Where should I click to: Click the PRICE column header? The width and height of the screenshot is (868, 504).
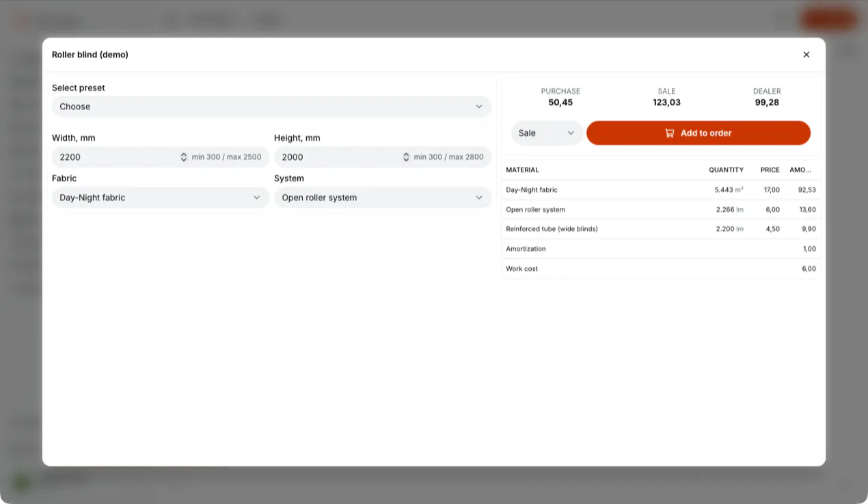point(770,170)
